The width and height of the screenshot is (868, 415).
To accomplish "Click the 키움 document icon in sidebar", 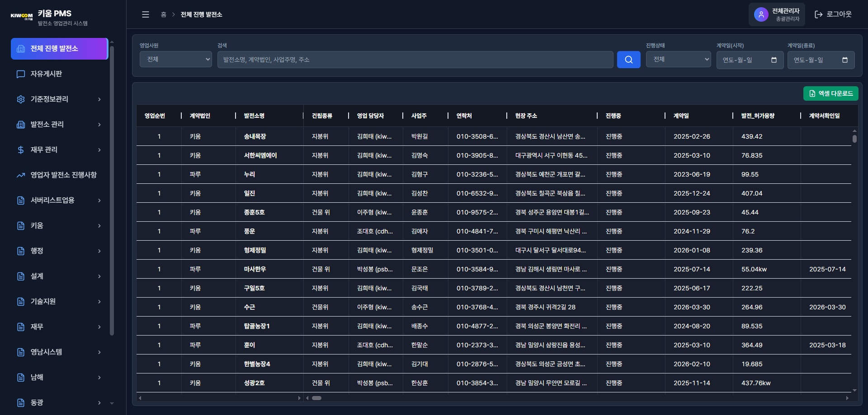I will 21,226.
